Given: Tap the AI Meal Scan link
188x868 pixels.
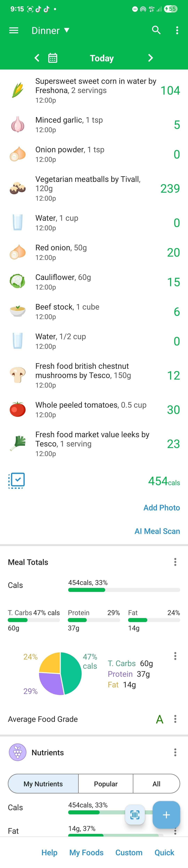Looking at the screenshot, I should click(157, 531).
